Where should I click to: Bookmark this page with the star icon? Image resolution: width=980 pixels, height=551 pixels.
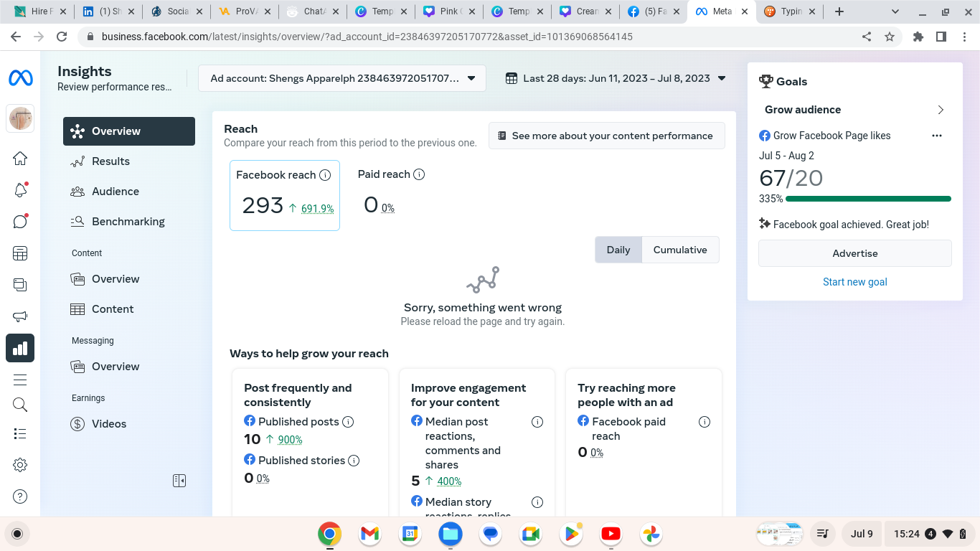890,37
